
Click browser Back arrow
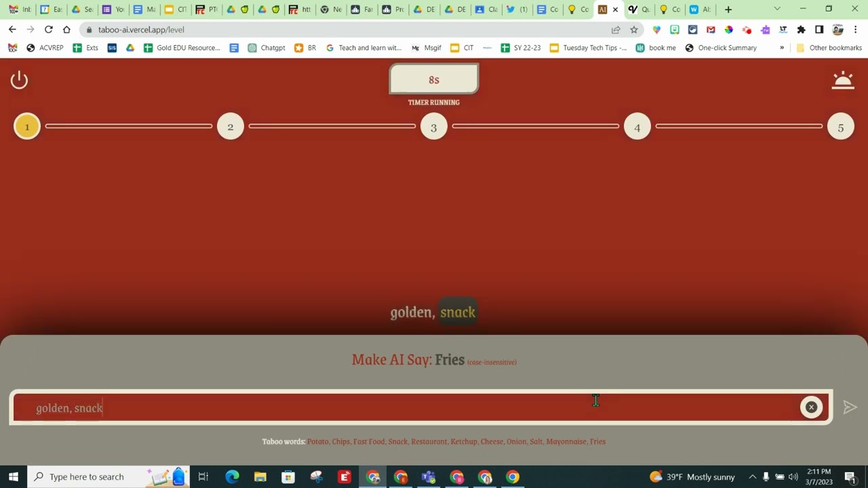(12, 30)
